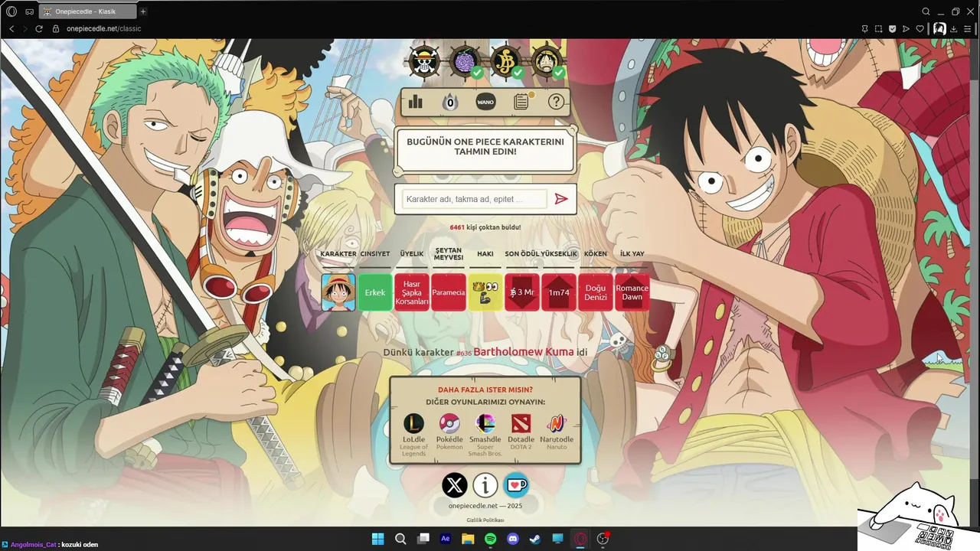Open Windows taskbar search
980x551 pixels.
click(400, 539)
